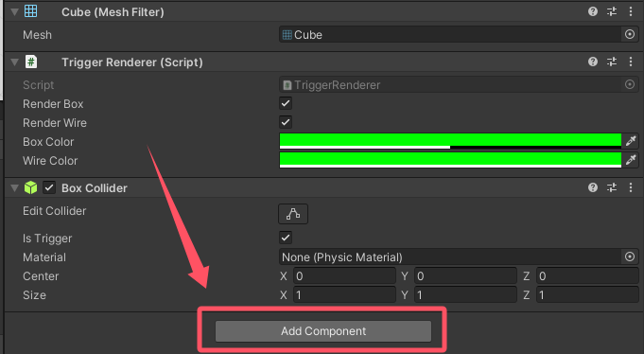Open the Trigger Renderer options menu
This screenshot has width=644, height=354.
click(x=631, y=62)
